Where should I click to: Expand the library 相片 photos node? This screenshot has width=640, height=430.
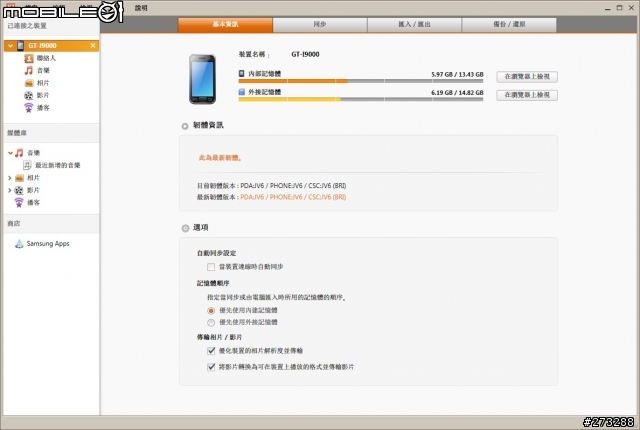coord(10,178)
